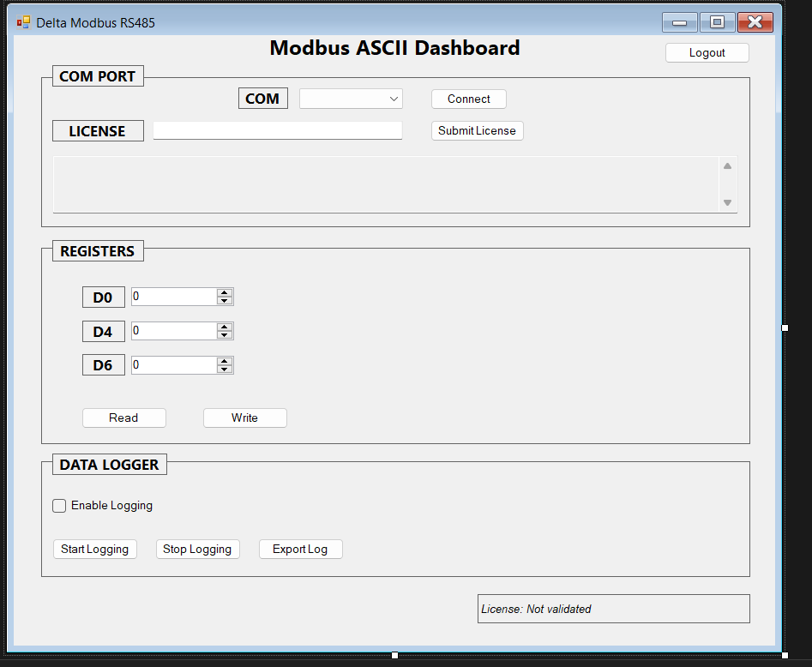The width and height of the screenshot is (812, 667).
Task: Log out using the Logout button
Action: point(707,53)
